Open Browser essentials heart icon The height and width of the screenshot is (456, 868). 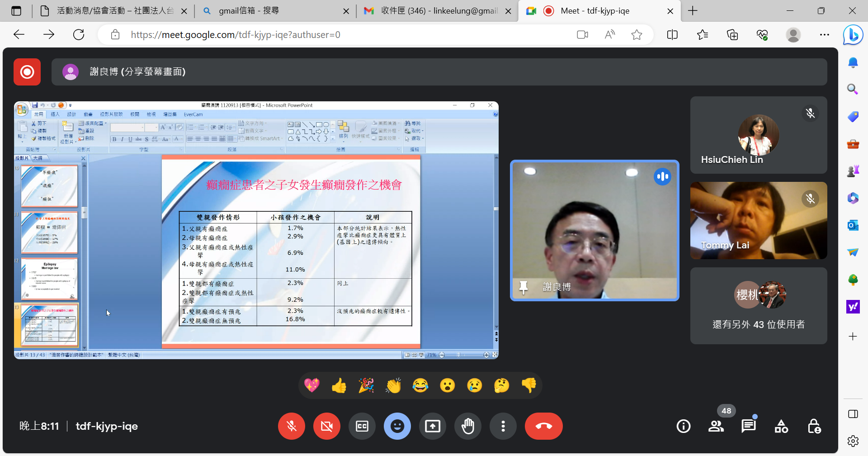pos(763,35)
